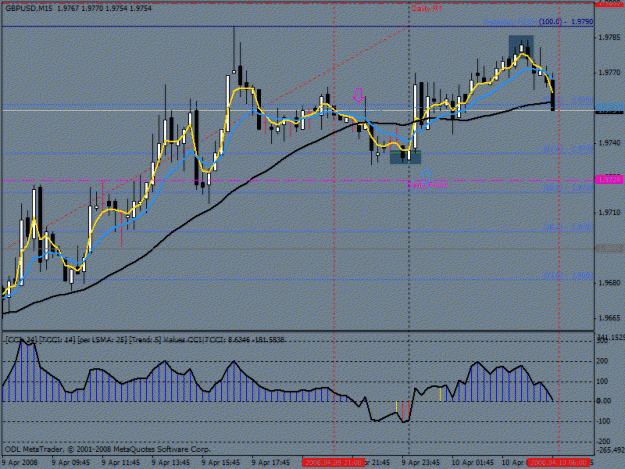
Task: Click the blue up arrow above Daily Pivot
Action: click(426, 174)
